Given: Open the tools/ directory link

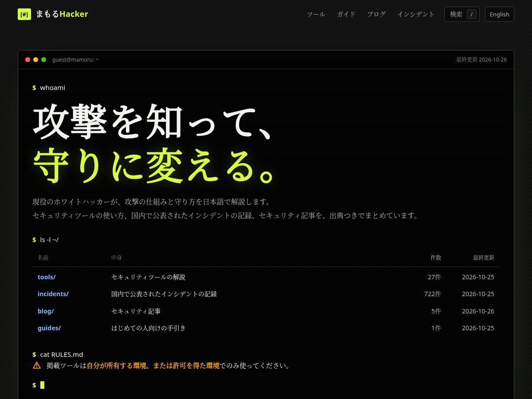Looking at the screenshot, I should pos(47,277).
